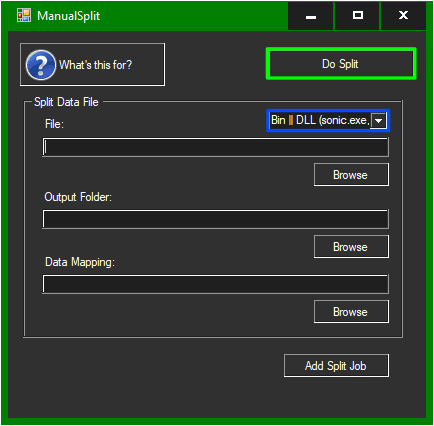The height and width of the screenshot is (426, 434).
Task: Open the "What's this for?" text label
Action: pos(95,65)
